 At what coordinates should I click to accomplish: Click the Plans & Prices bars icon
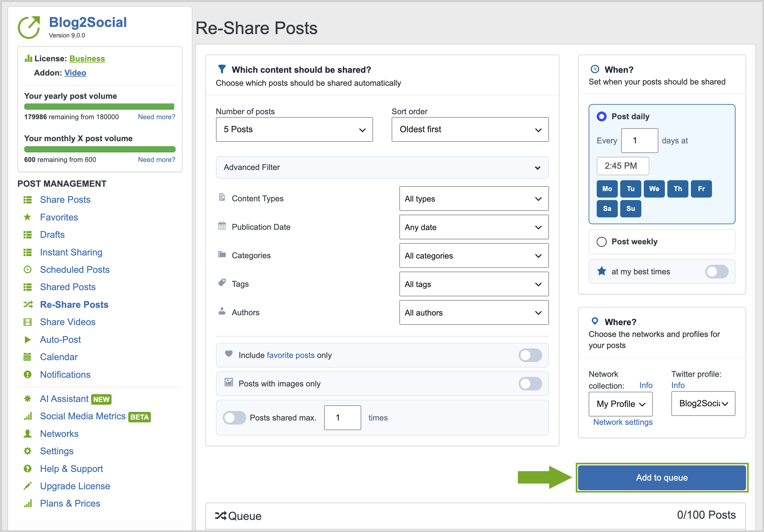pos(28,504)
